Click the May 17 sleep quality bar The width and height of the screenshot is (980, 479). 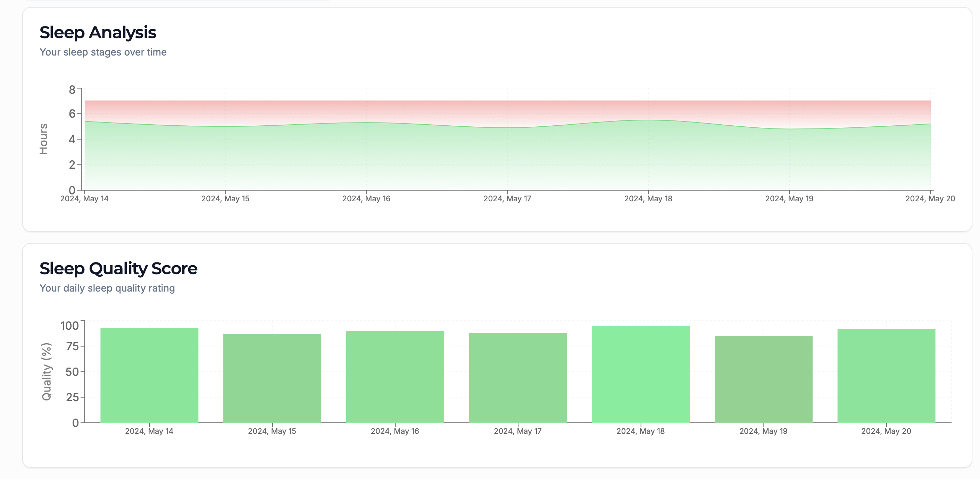518,378
